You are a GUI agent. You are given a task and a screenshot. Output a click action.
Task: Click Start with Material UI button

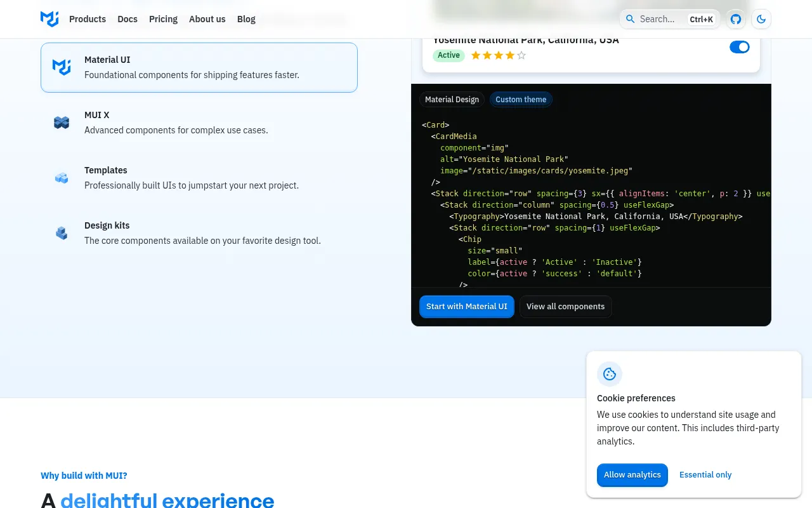467,306
